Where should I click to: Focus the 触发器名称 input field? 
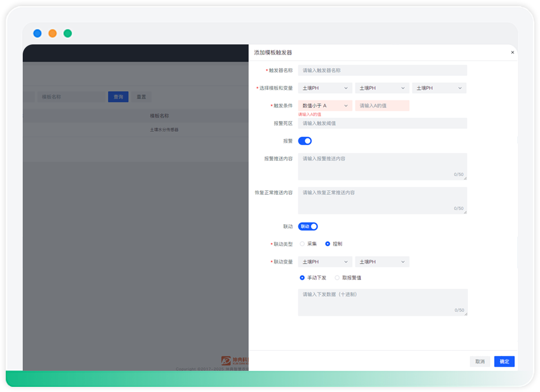(382, 70)
